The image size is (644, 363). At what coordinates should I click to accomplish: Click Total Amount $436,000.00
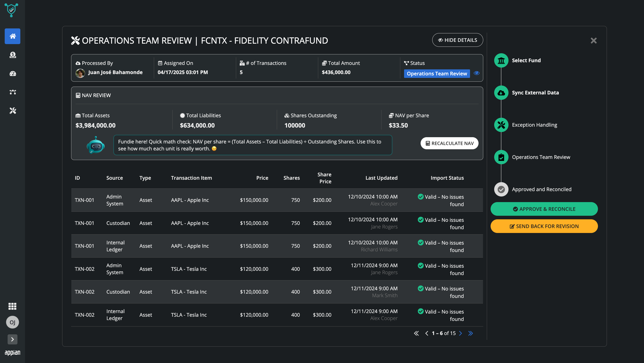[336, 72]
